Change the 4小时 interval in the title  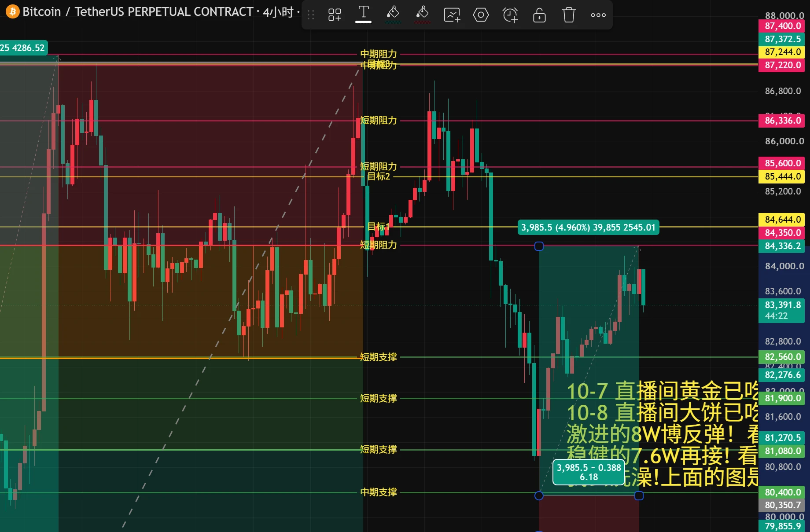click(278, 12)
